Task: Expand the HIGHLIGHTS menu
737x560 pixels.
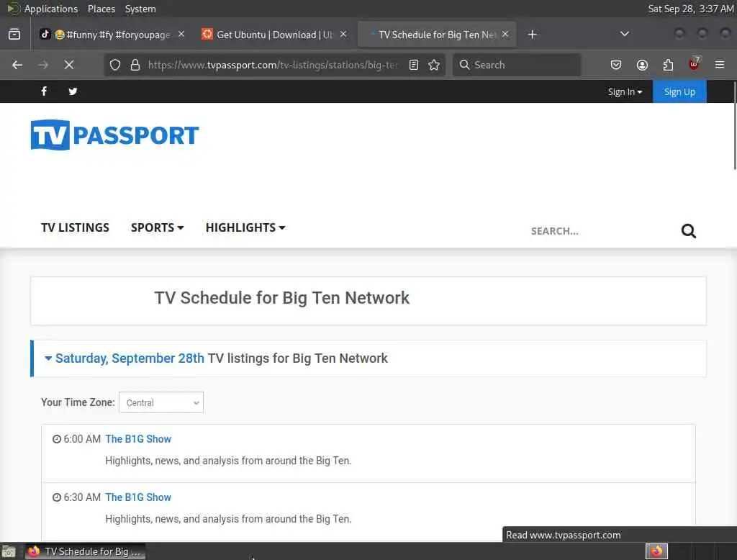Action: [245, 227]
